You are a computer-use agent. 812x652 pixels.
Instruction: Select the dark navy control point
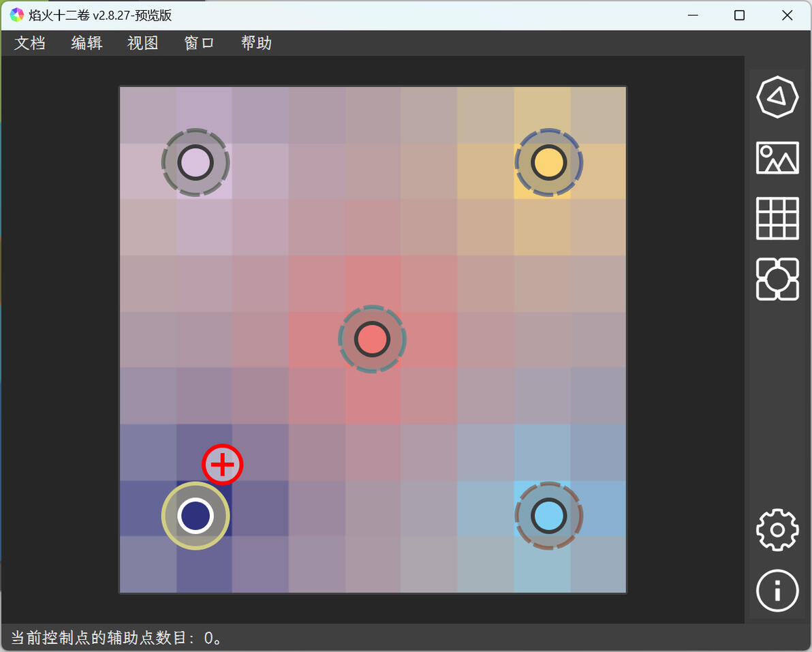(x=196, y=516)
